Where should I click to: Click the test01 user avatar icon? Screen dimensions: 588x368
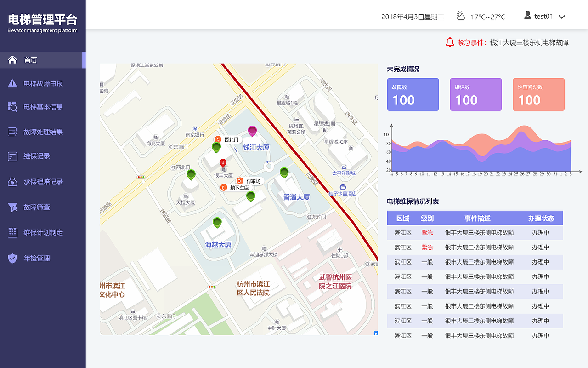[527, 15]
